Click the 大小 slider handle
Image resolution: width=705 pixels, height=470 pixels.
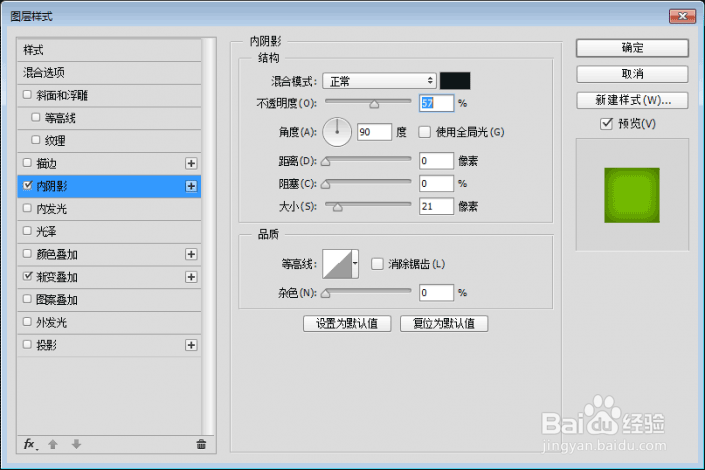(337, 207)
